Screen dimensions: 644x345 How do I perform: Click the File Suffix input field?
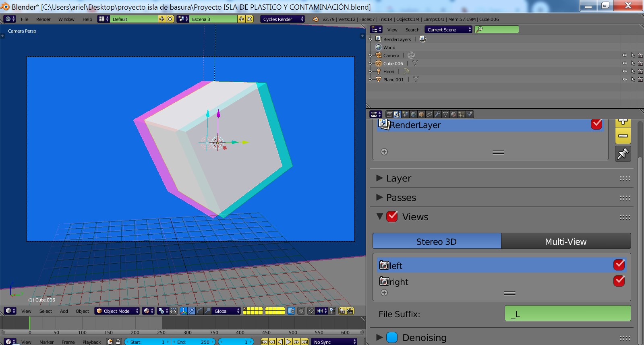[567, 314]
